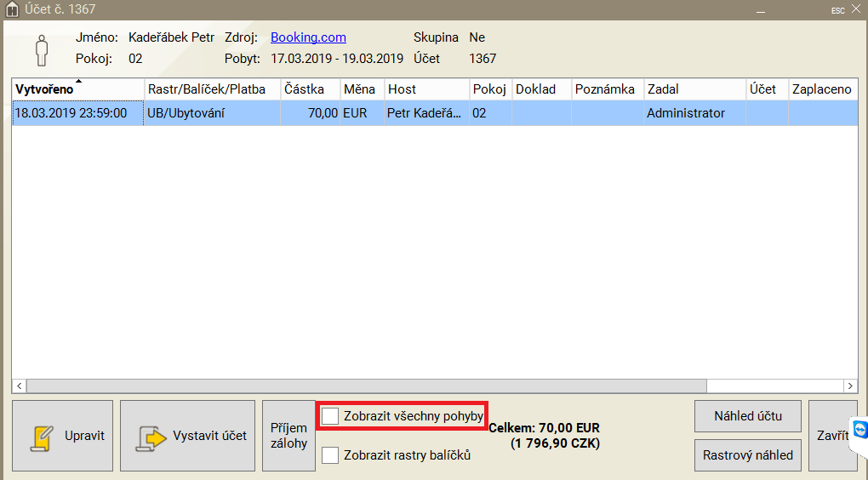Click the scroll left arrow
Image resolution: width=868 pixels, height=480 pixels.
(20, 386)
